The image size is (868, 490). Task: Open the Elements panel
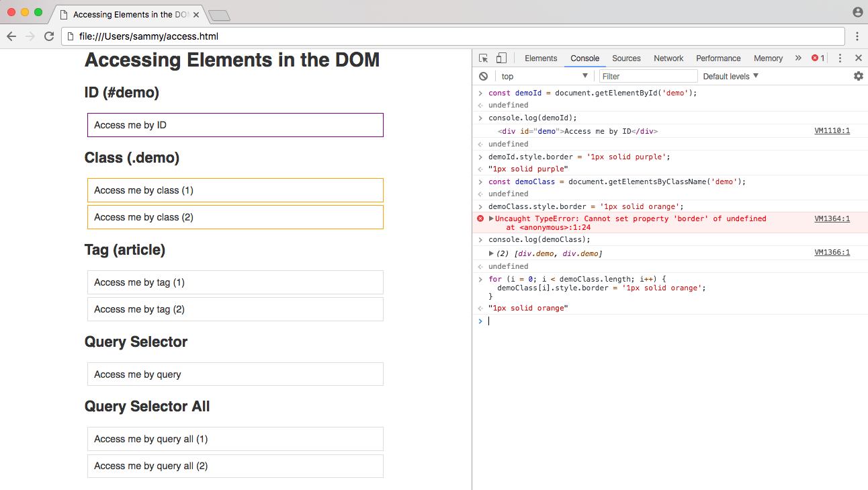(x=541, y=58)
